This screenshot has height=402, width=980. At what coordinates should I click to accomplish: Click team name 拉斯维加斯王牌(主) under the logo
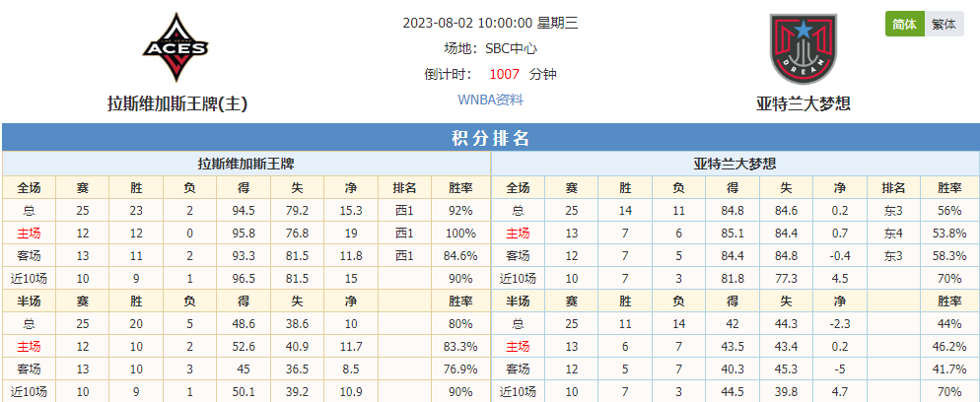point(177,103)
